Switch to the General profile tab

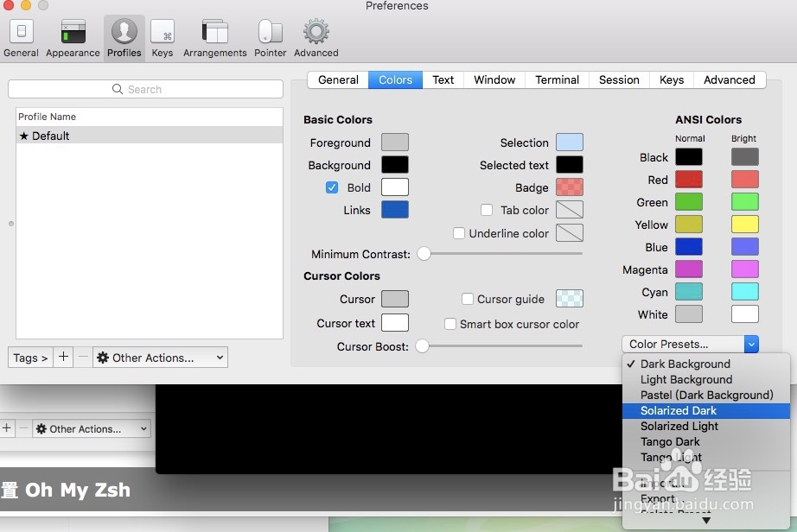[338, 79]
